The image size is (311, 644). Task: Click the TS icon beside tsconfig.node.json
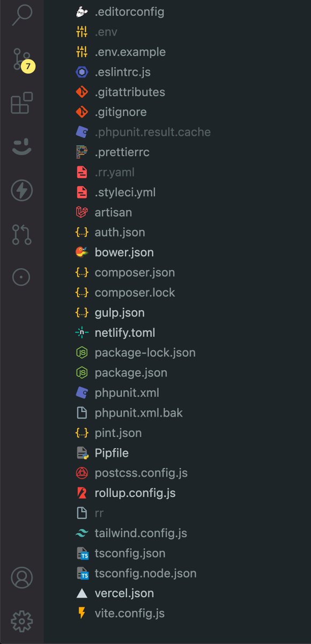(82, 573)
